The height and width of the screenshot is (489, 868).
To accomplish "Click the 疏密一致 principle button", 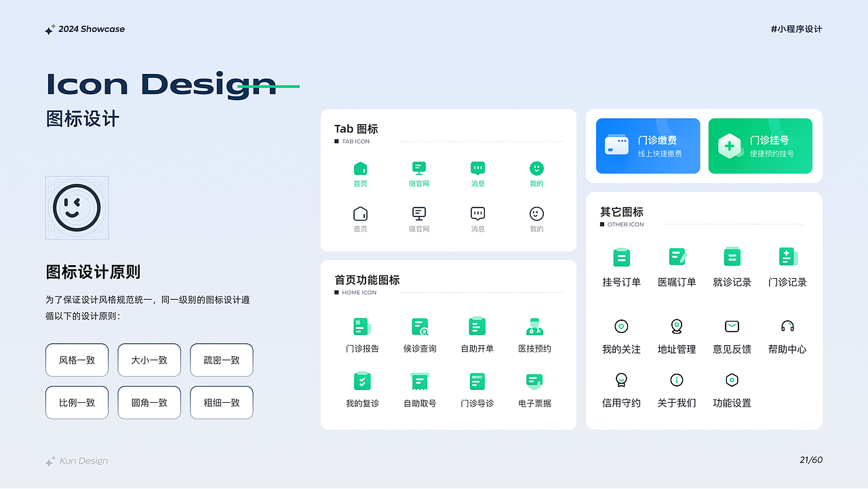I will (222, 360).
